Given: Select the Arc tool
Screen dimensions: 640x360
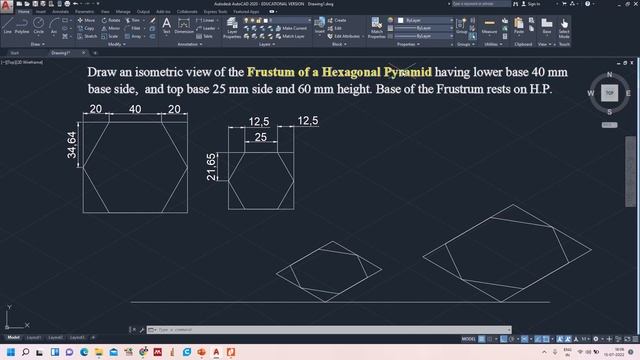Looking at the screenshot, I should point(53,26).
